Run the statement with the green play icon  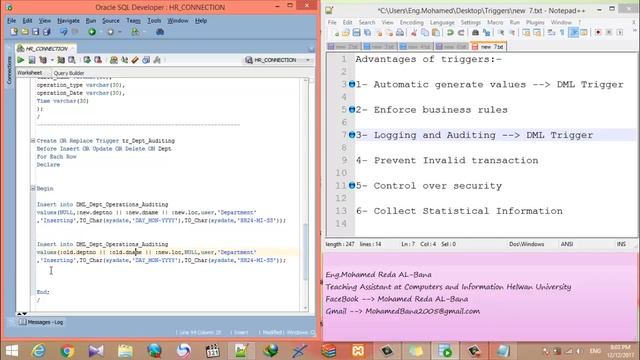[20, 60]
